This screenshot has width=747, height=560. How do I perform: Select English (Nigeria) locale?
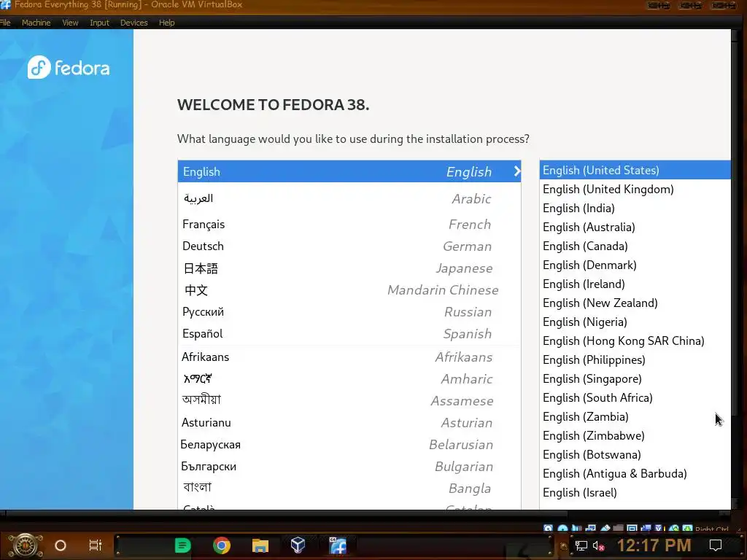pyautogui.click(x=635, y=322)
